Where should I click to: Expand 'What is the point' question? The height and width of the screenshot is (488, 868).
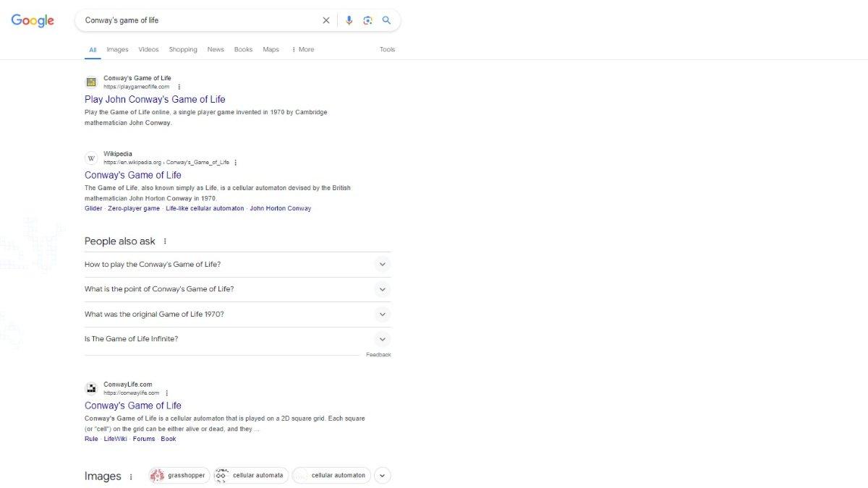tap(383, 289)
